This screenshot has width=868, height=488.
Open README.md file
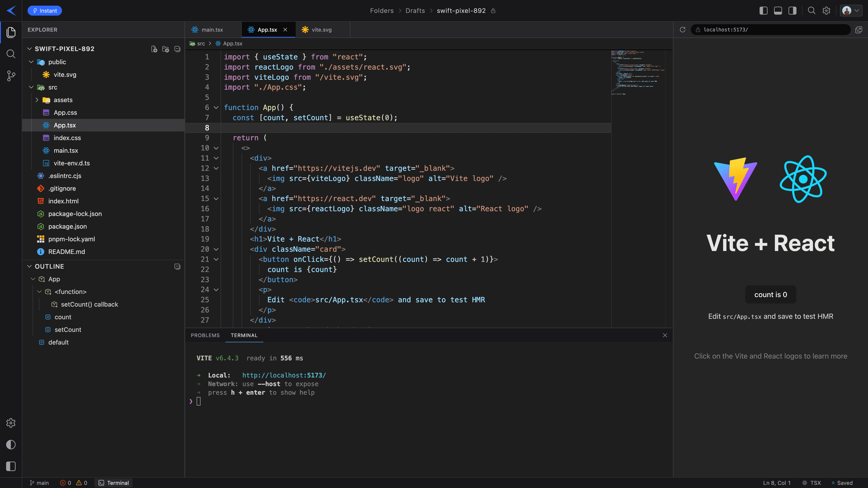click(x=103, y=252)
